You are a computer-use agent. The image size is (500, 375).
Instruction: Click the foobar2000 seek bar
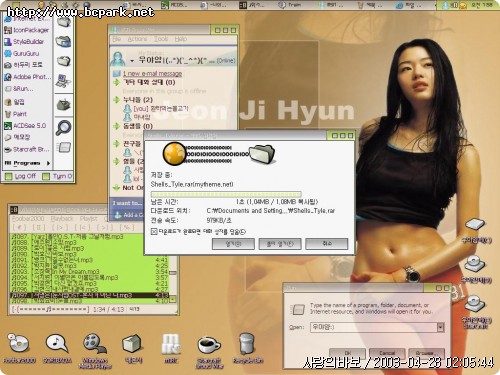click(x=51, y=310)
